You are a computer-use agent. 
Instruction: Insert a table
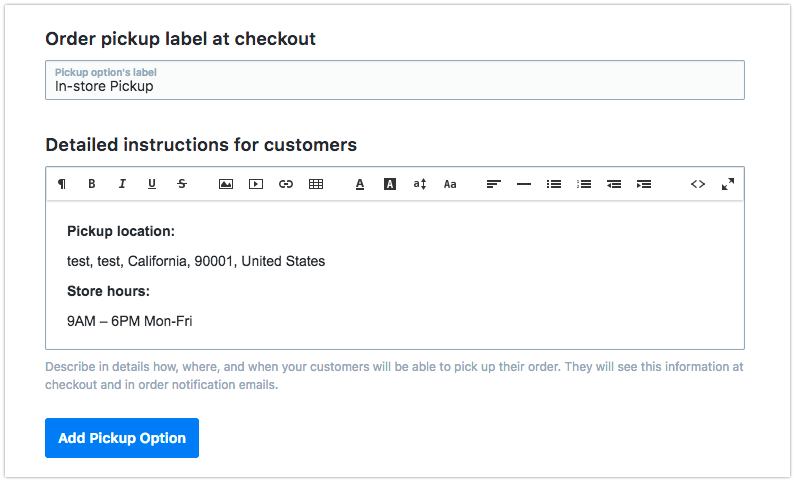coord(316,184)
